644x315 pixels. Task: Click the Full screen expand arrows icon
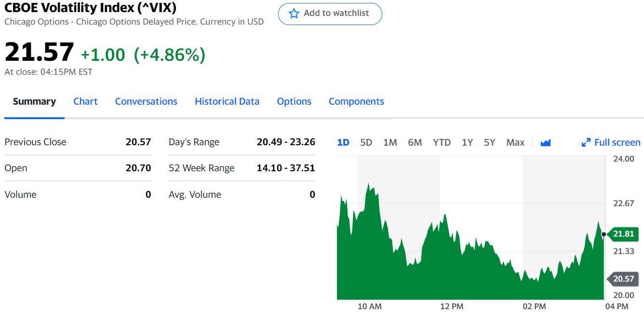coord(586,142)
